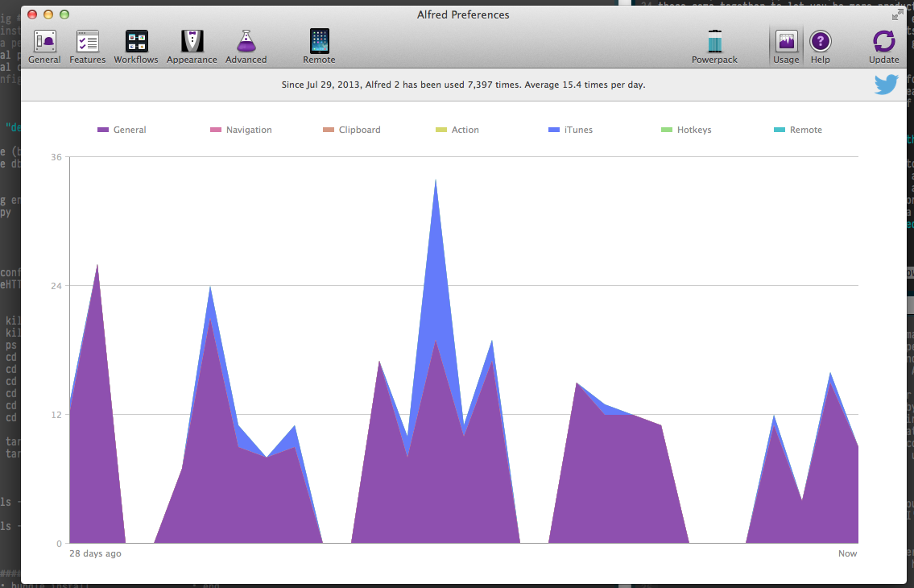Viewport: 914px width, 588px height.
Task: Click the Clipboard legend label
Action: coord(360,130)
